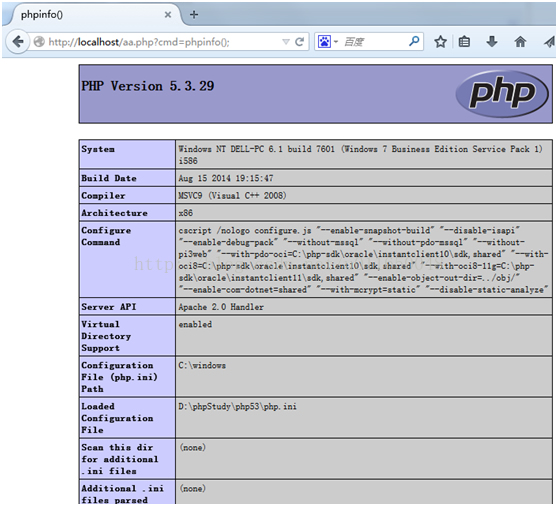This screenshot has width=558, height=506.
Task: Click the '(none)' value in the Scan this dir row
Action: pyautogui.click(x=193, y=447)
